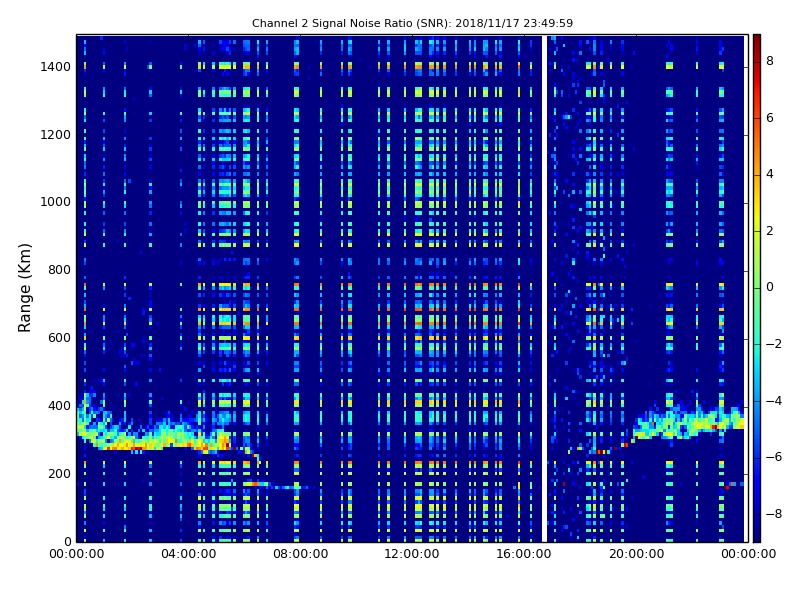
Task: Click the colorbar label 2
Action: coord(770,231)
